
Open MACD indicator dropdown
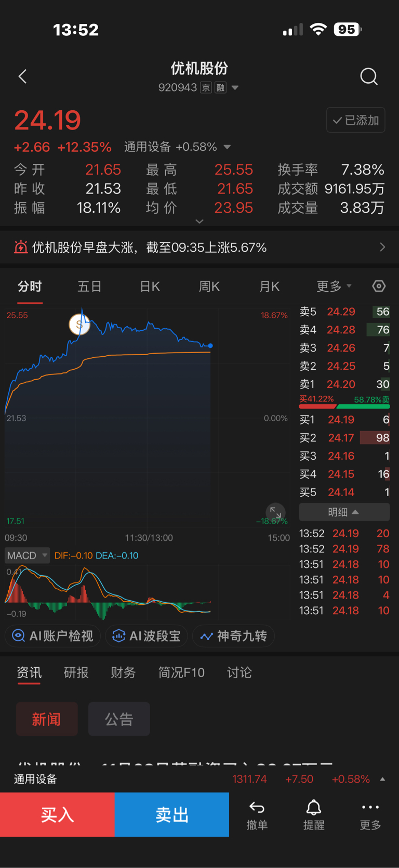27,555
